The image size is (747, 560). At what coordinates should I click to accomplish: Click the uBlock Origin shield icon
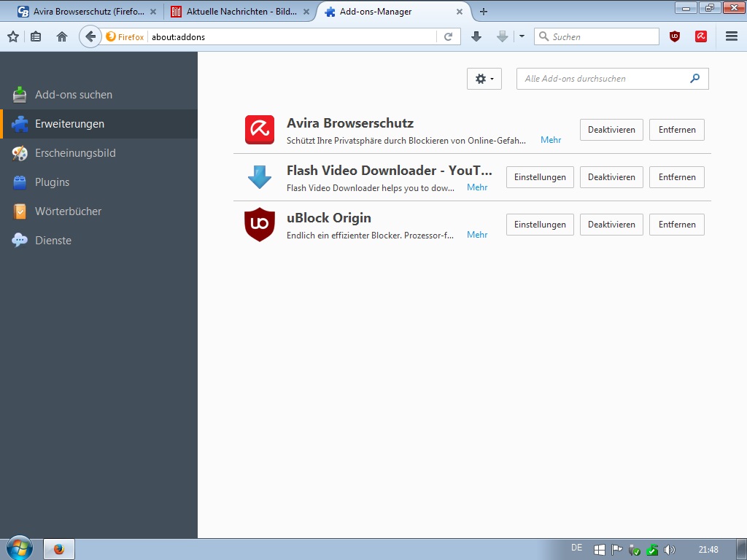click(260, 225)
